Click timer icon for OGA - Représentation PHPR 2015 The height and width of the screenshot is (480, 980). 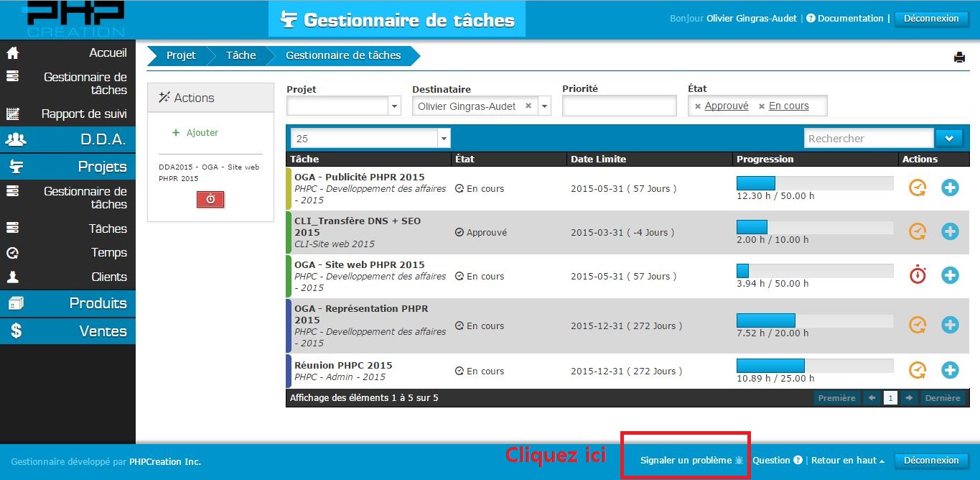coord(917,326)
